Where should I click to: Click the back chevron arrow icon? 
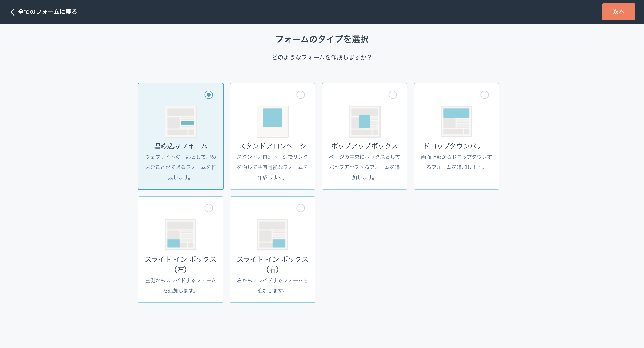pos(13,12)
